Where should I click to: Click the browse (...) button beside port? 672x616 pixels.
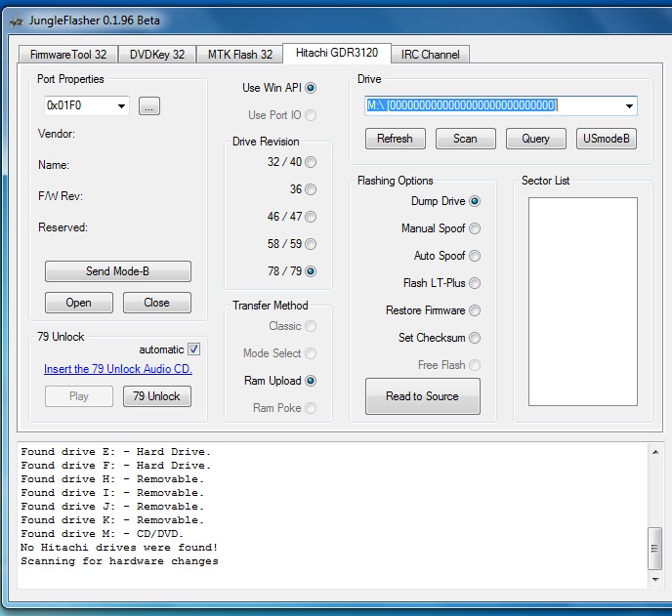click(148, 106)
